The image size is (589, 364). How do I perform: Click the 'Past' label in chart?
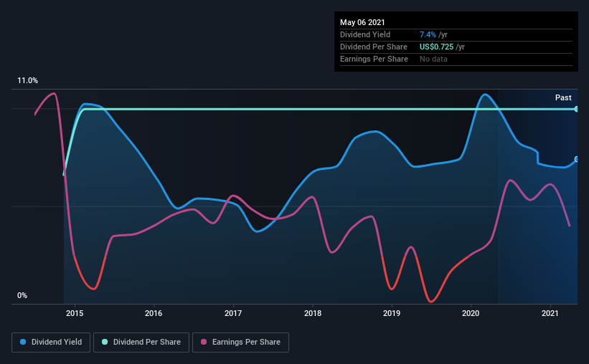(x=563, y=98)
